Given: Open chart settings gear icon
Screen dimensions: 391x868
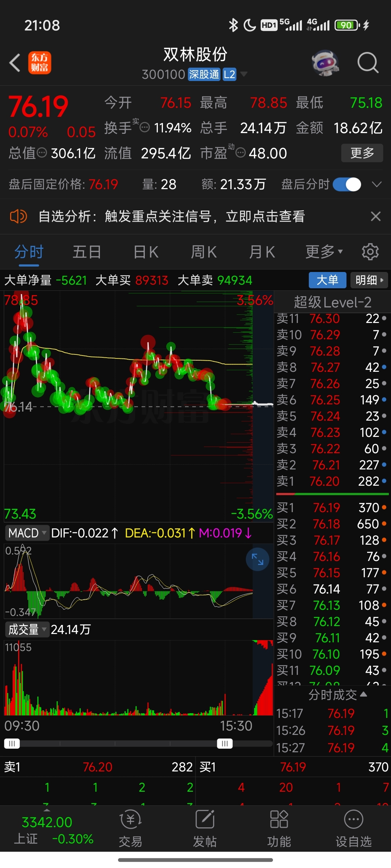Looking at the screenshot, I should [370, 252].
